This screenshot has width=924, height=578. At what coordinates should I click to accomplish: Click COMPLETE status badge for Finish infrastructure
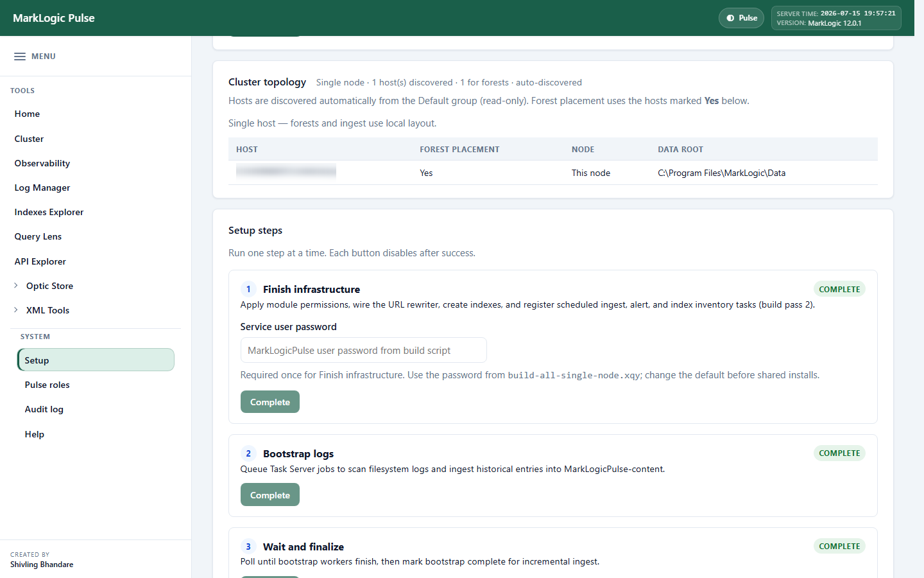pyautogui.click(x=839, y=289)
